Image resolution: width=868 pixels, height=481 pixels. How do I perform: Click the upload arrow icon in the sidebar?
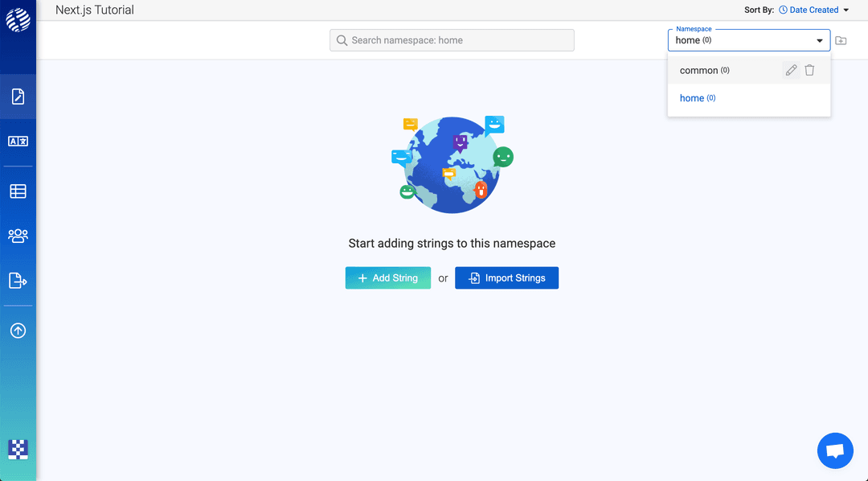[18, 330]
